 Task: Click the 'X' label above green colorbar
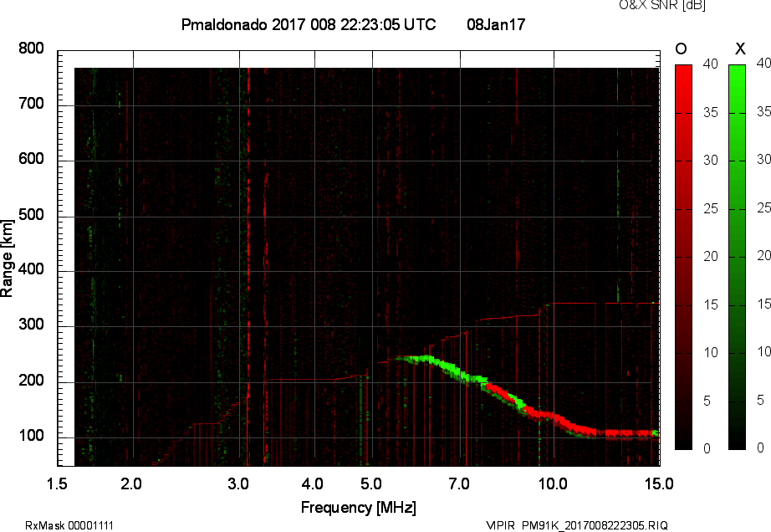(740, 49)
